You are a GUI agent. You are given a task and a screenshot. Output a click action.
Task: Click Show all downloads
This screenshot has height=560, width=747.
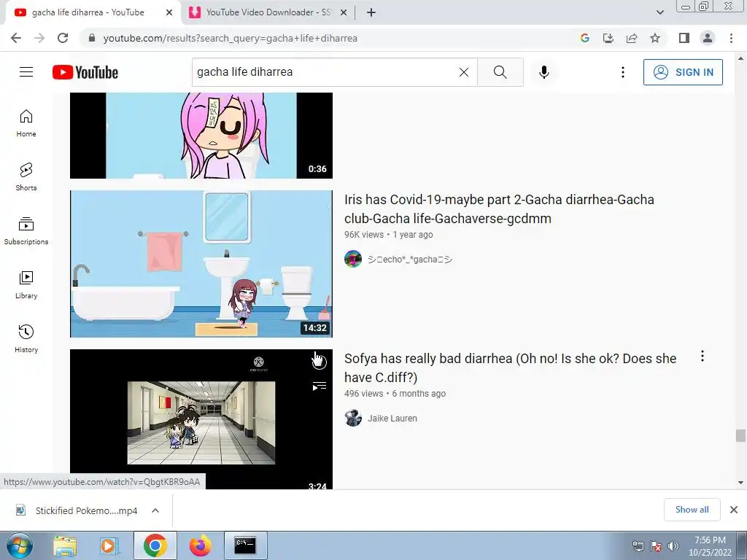692,510
